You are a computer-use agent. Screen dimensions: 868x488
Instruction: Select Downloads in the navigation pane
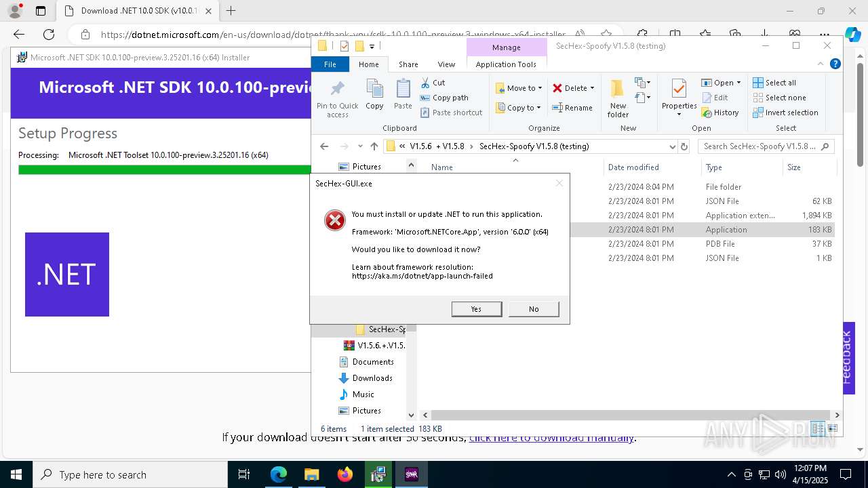[372, 378]
